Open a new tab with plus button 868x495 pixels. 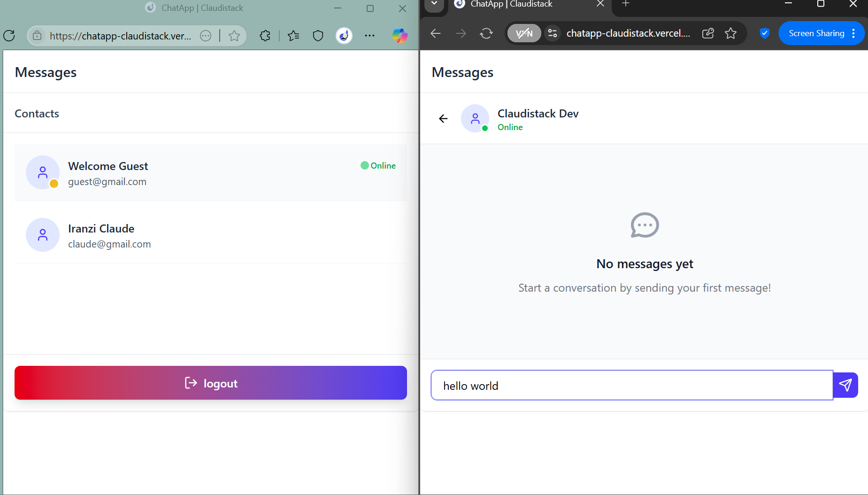pos(625,4)
